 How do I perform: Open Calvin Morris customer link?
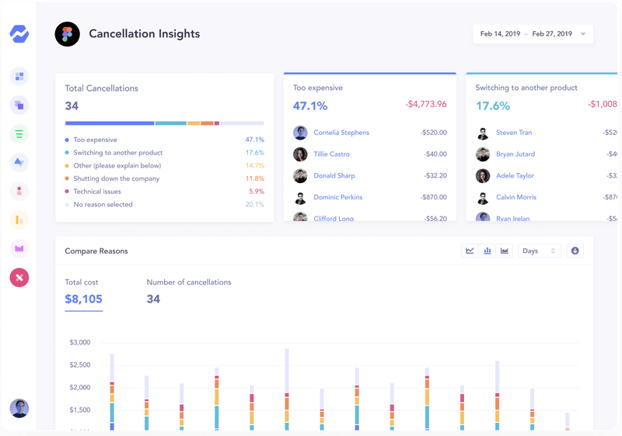click(516, 197)
